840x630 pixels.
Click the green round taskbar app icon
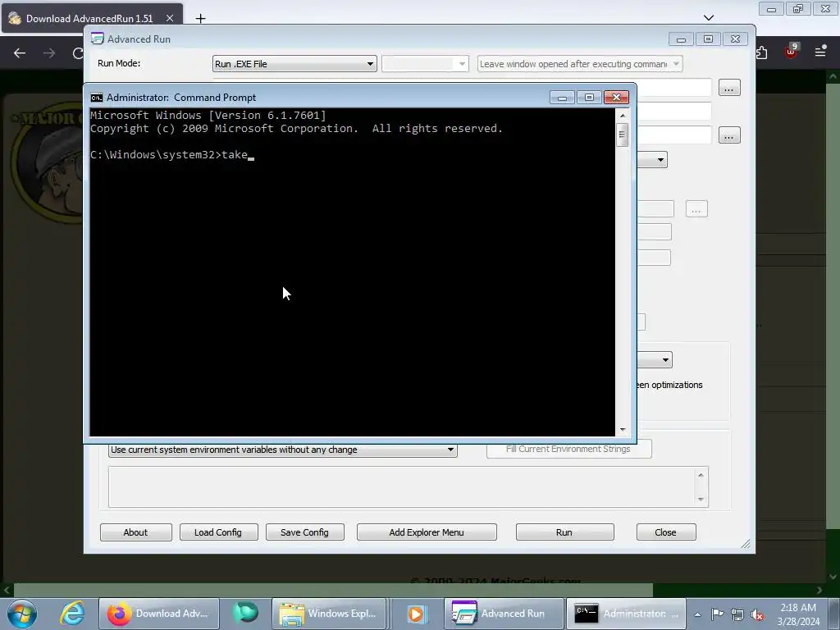tap(244, 614)
